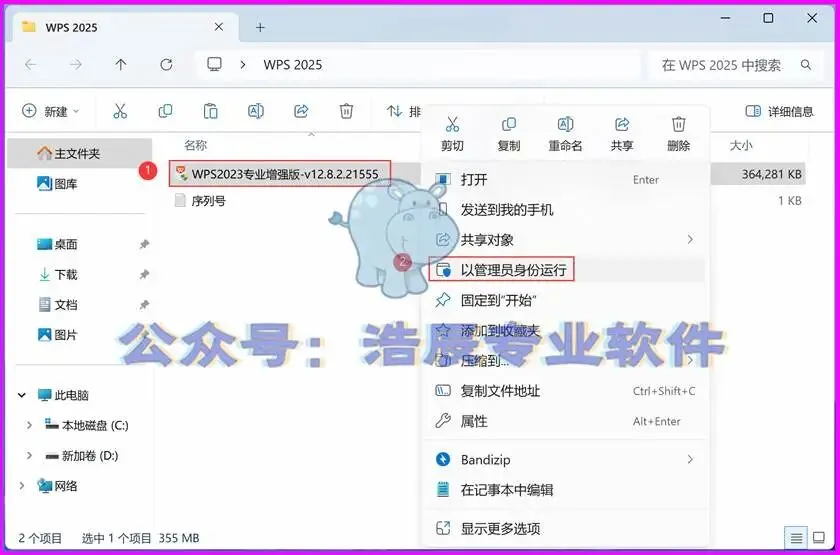The height and width of the screenshot is (555, 840).
Task: Click WPS 2025 breadcrumb in address bar
Action: coord(292,65)
